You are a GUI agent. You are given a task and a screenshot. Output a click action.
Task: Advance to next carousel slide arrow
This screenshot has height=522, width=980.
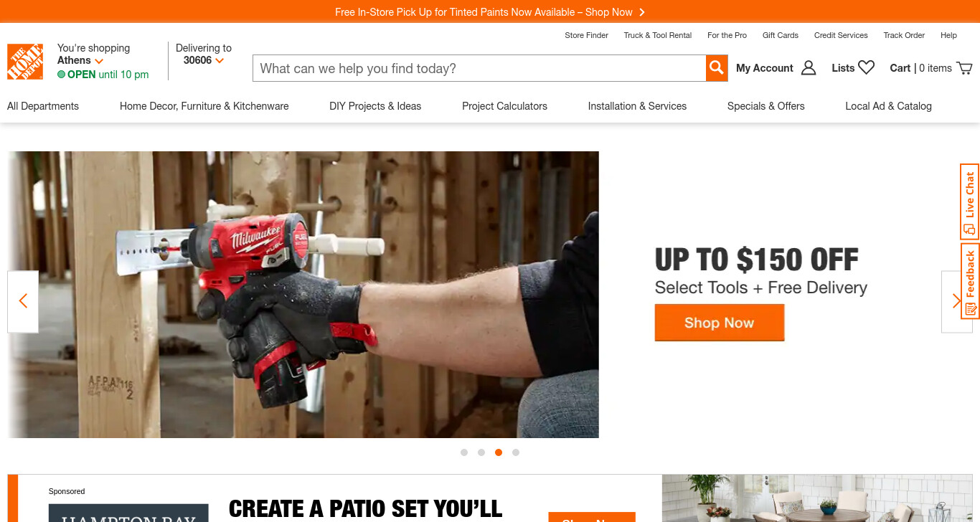pos(956,301)
